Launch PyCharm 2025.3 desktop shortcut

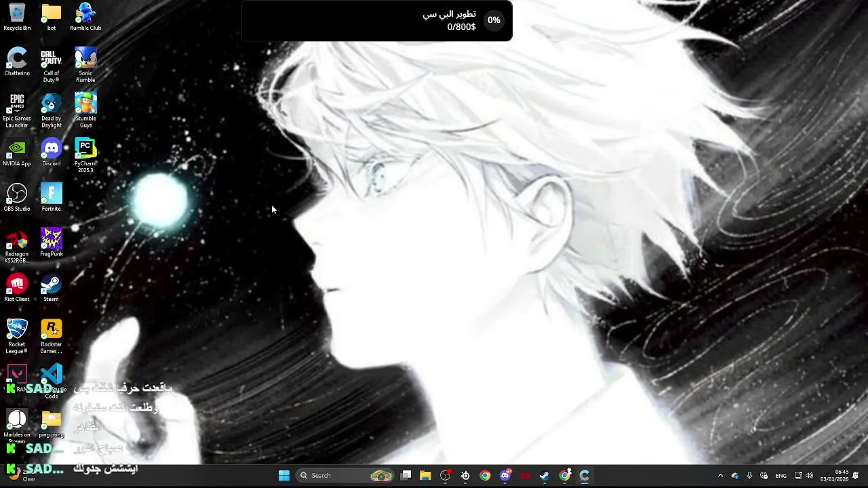[85, 156]
